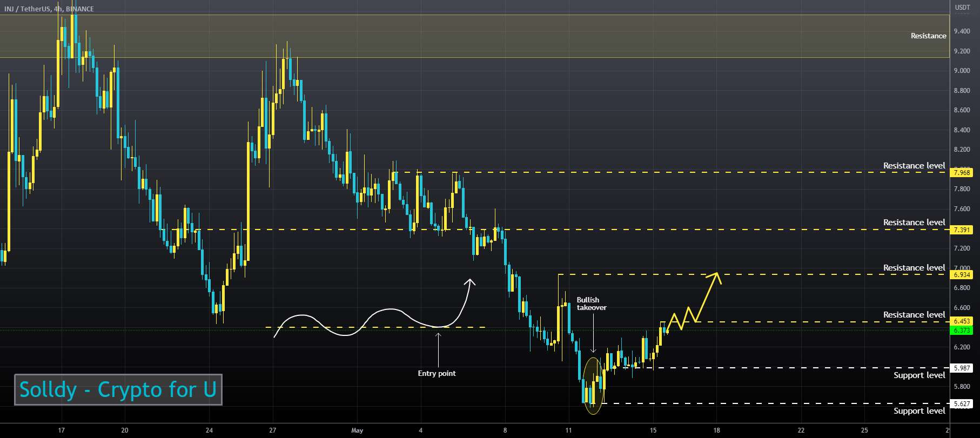Image resolution: width=980 pixels, height=438 pixels.
Task: Click the Bullish takeover annotation text
Action: tap(591, 304)
